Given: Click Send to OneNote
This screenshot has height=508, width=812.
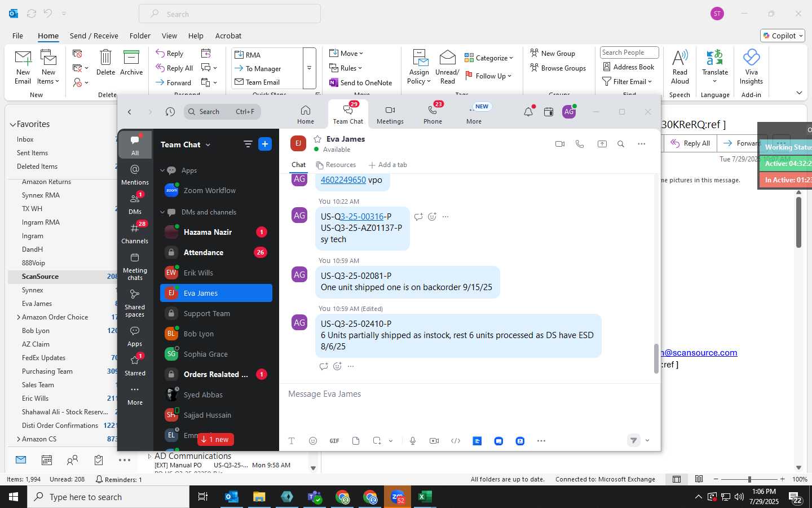Looking at the screenshot, I should click(x=361, y=83).
